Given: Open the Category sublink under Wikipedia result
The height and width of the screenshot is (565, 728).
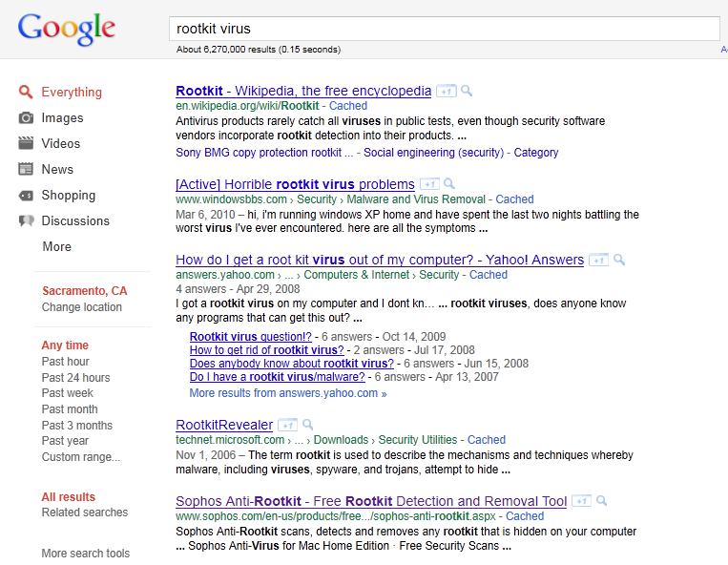Looking at the screenshot, I should coord(536,153).
